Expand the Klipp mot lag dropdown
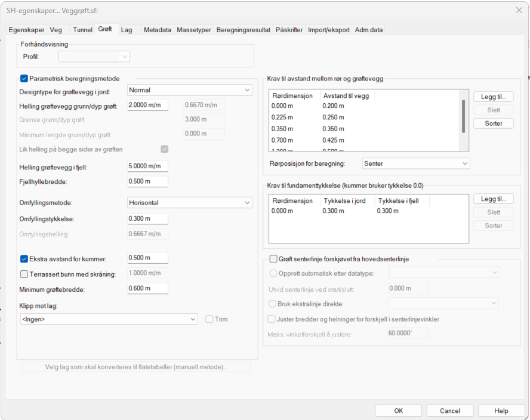The width and height of the screenshot is (530, 420). click(108, 319)
